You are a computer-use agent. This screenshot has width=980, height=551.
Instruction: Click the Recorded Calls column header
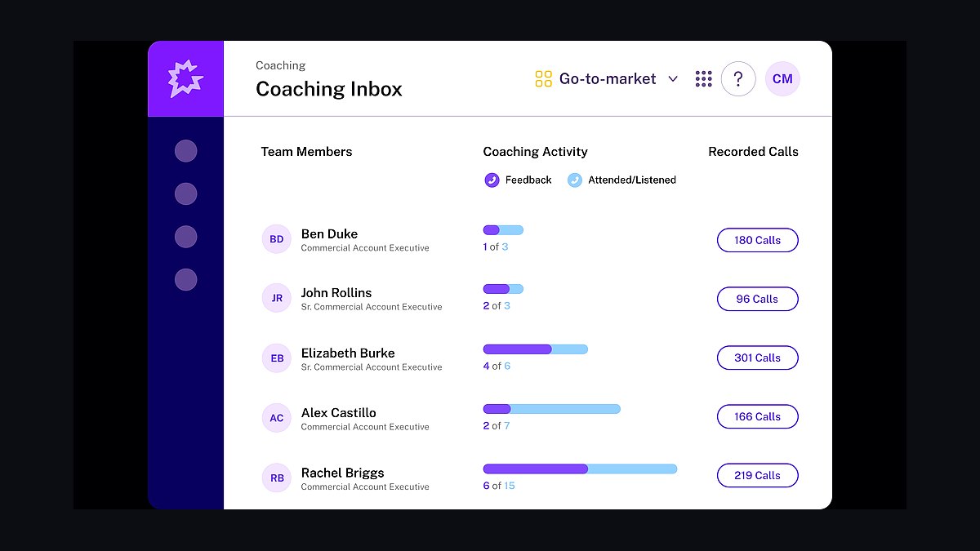[753, 152]
